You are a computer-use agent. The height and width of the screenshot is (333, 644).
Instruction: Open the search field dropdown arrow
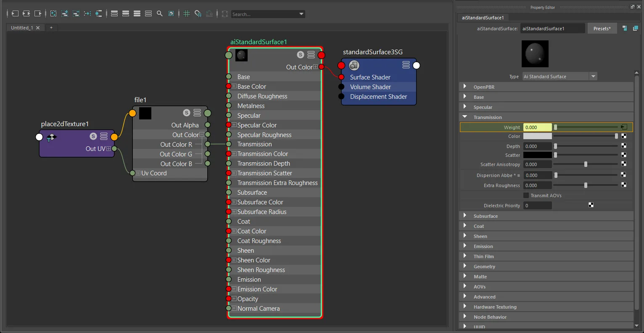[301, 14]
